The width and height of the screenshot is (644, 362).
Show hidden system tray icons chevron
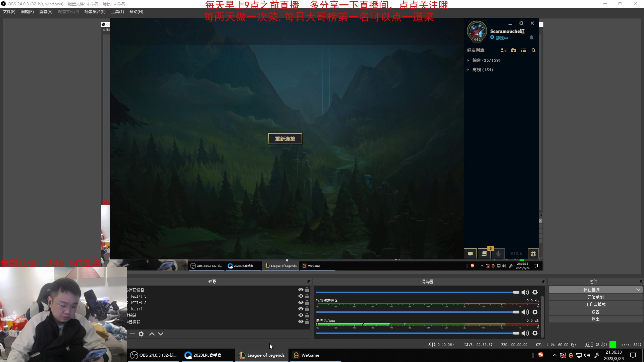point(554,355)
